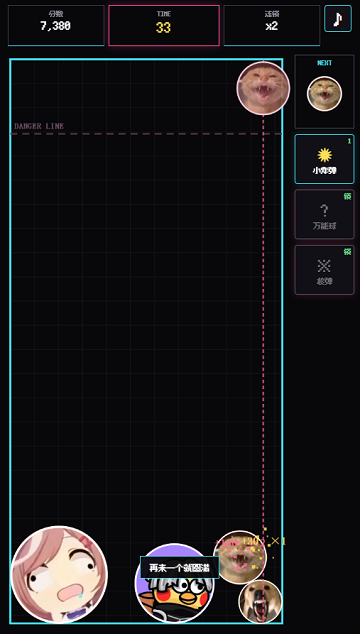Activate the small bomb power-up with sun icon
Image resolution: width=360 pixels, height=634 pixels.
[324, 159]
